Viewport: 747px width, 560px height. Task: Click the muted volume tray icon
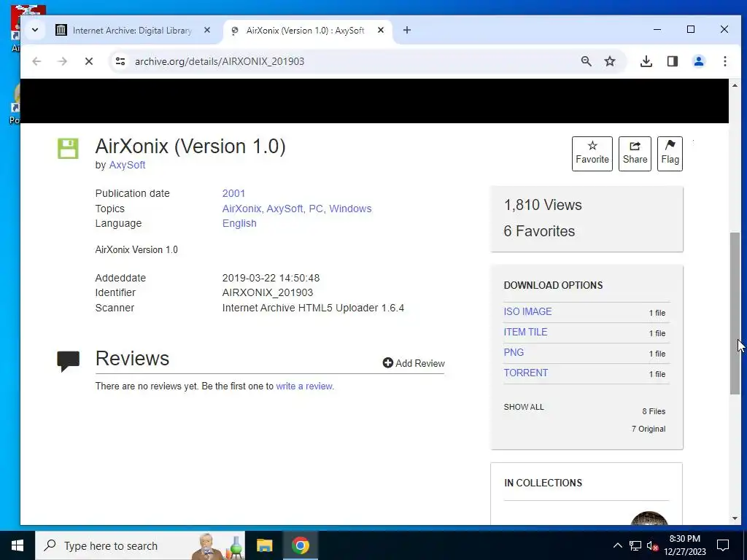tap(652, 545)
